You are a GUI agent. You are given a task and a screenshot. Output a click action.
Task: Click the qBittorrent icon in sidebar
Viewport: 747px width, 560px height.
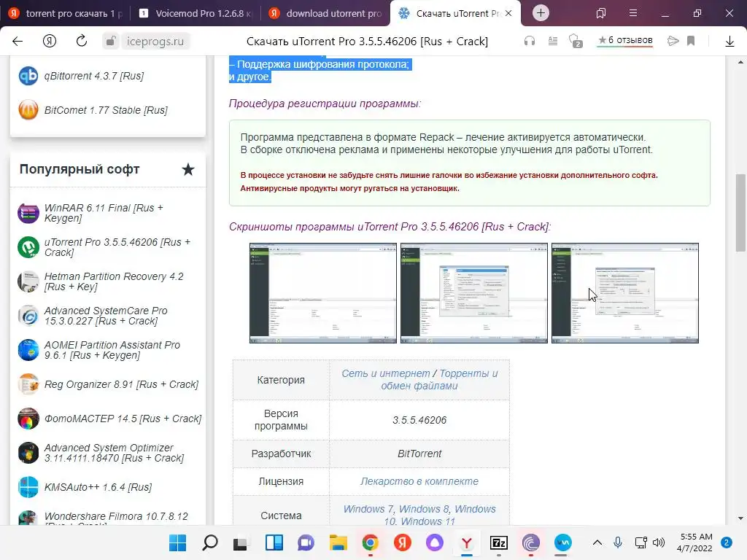28,76
